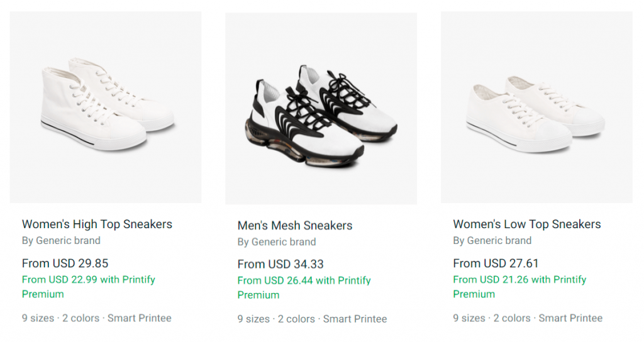The width and height of the screenshot is (644, 342).
Task: Click the 9 sizes text for Mesh Sneakers
Action: click(253, 319)
